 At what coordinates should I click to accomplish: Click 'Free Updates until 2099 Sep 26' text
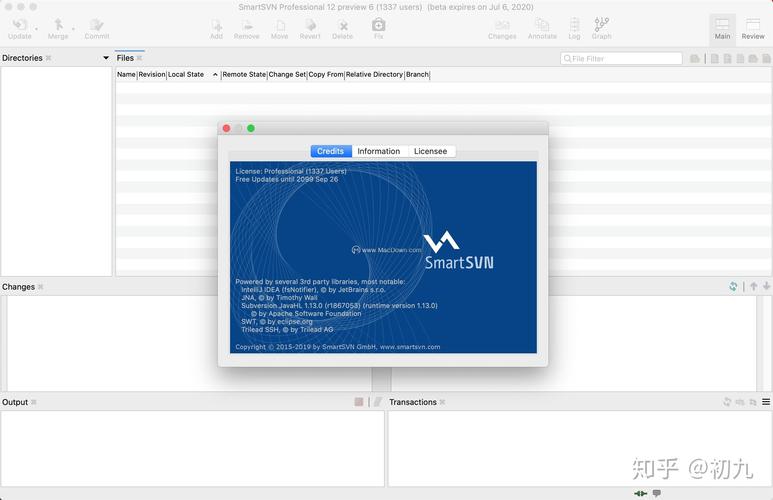286,179
